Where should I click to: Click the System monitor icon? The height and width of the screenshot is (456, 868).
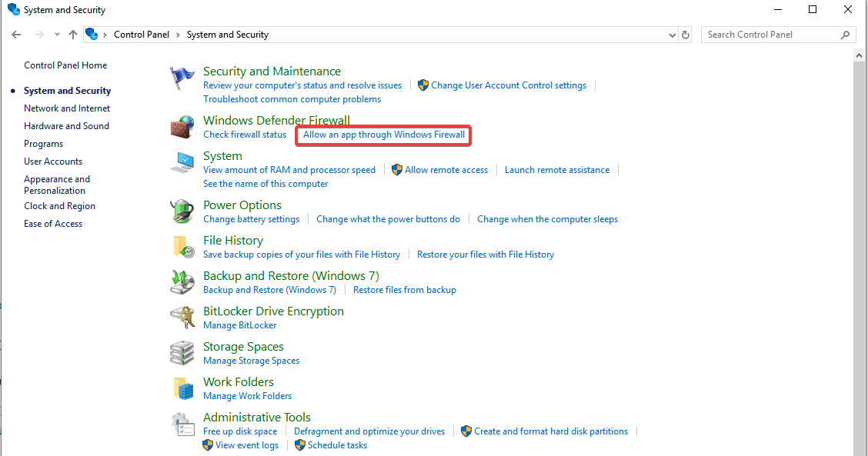182,163
